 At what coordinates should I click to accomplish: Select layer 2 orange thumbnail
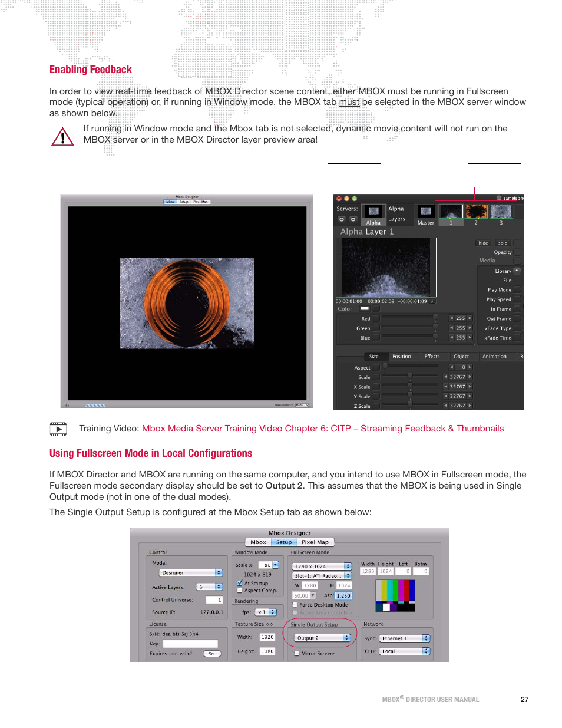point(477,211)
